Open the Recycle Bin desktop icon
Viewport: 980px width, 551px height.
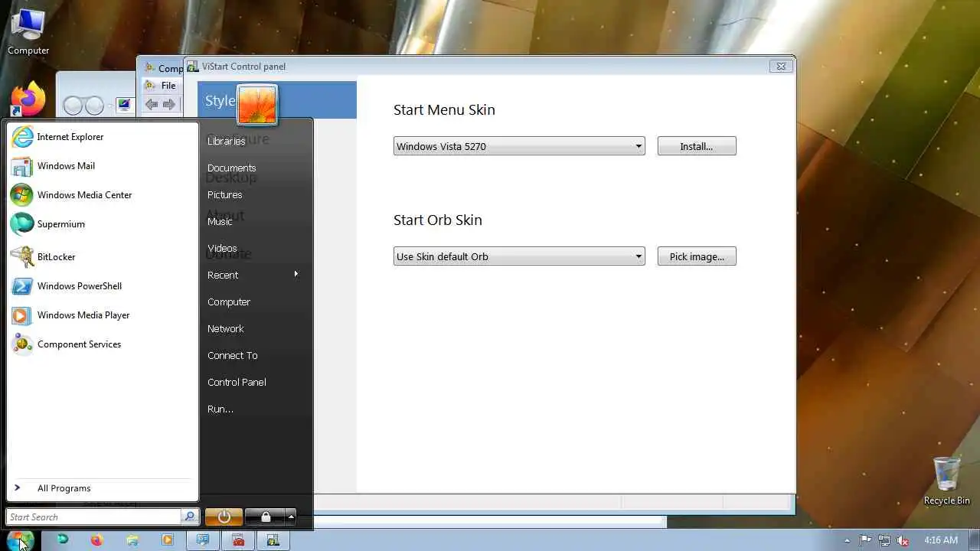[946, 481]
